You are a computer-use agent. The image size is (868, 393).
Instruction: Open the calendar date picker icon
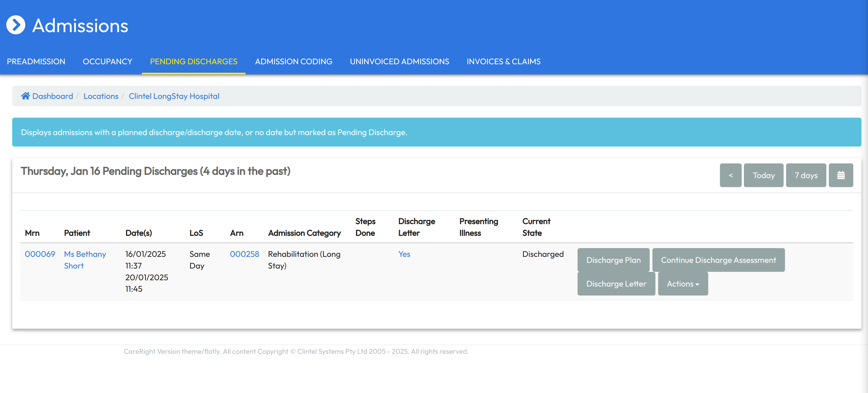coord(840,175)
